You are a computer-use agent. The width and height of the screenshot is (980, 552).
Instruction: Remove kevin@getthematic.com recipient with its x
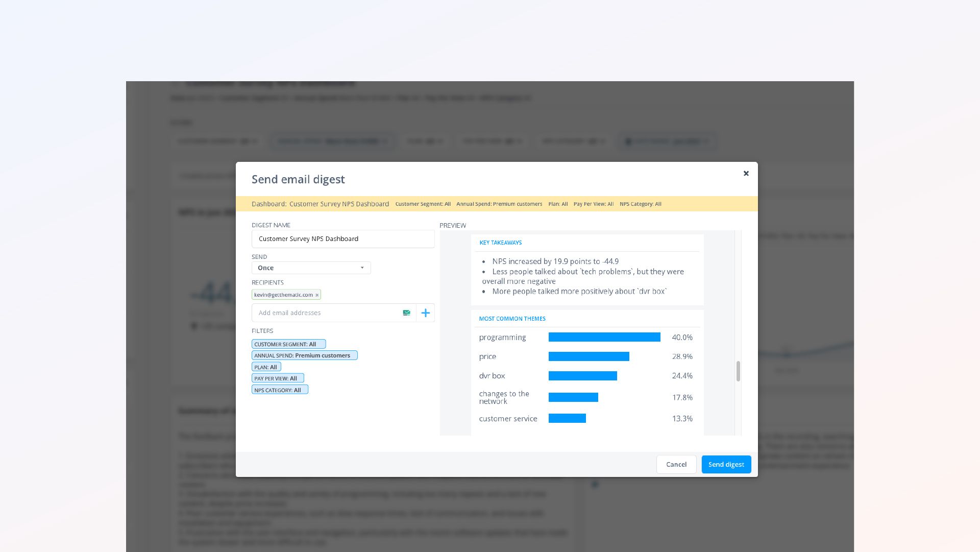tap(317, 295)
